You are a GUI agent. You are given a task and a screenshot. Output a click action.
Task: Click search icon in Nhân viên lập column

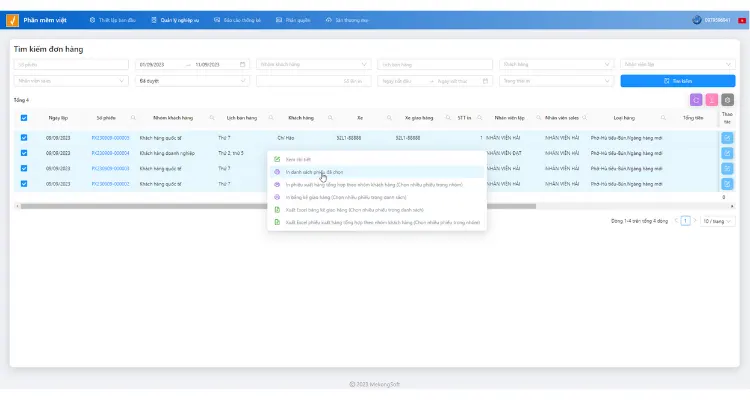point(538,118)
